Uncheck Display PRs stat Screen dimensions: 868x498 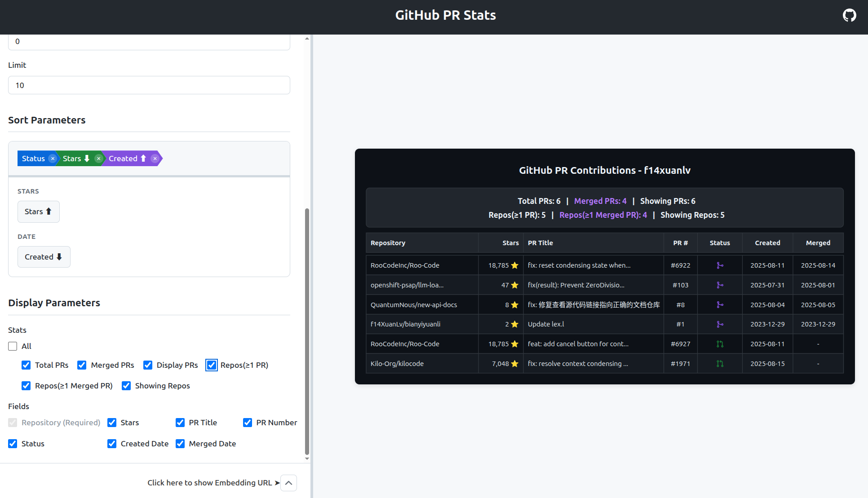coord(147,365)
